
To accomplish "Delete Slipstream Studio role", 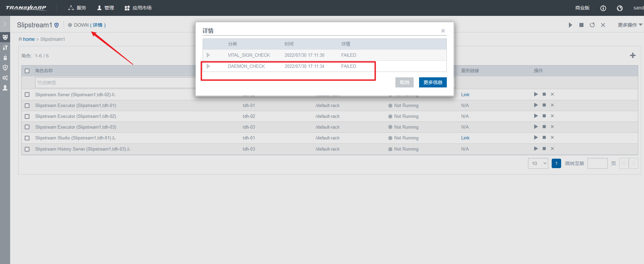I will (552, 137).
